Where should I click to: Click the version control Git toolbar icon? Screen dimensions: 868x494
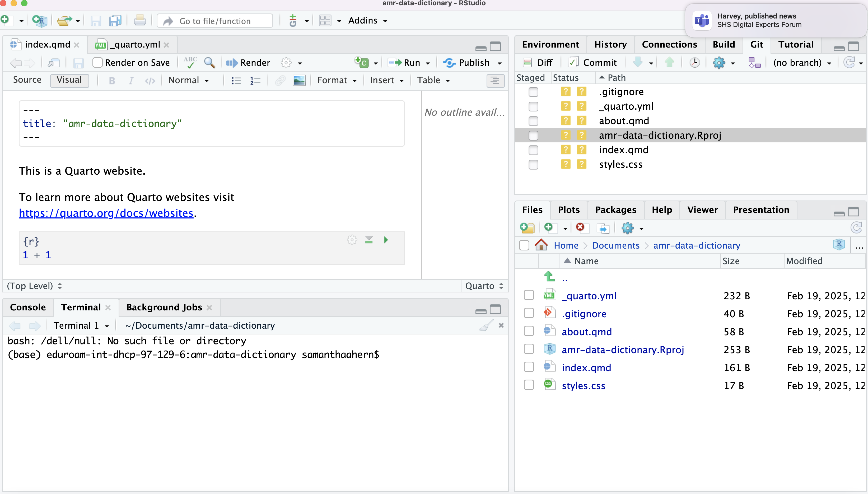293,20
